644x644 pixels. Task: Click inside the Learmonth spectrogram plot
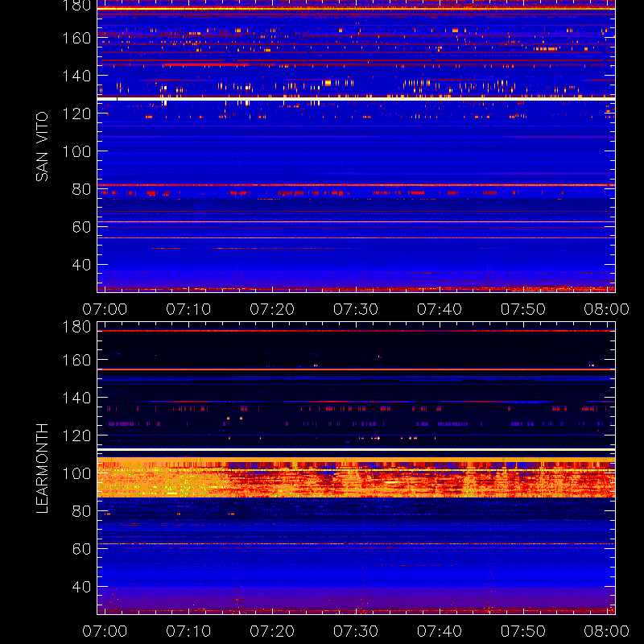point(356,469)
